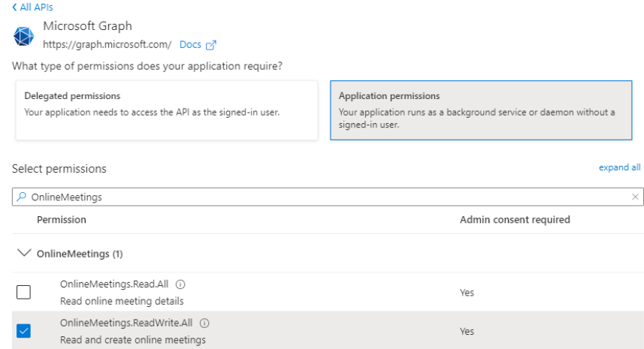644x349 pixels.
Task: Clear the permissions search with X icon
Action: point(636,197)
